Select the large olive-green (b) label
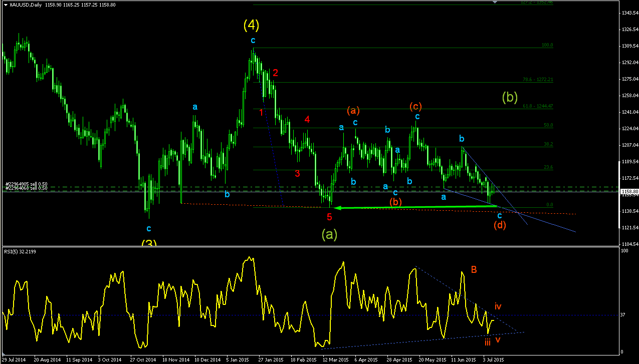This screenshot has height=364, width=639. point(510,97)
